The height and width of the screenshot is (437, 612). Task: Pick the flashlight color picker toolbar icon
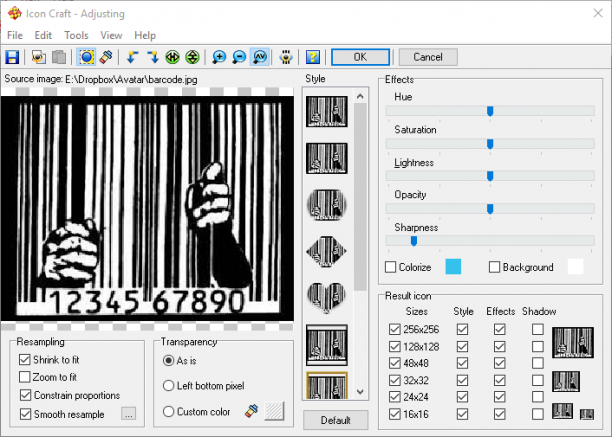click(107, 57)
